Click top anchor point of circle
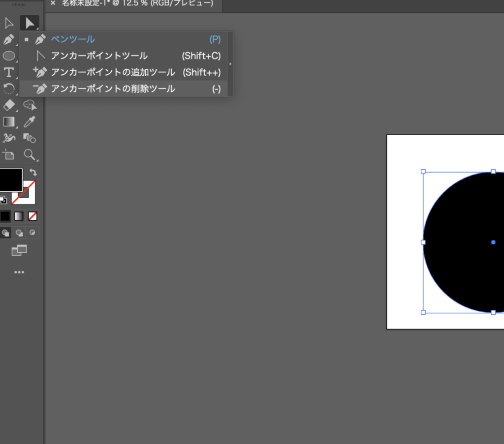The height and width of the screenshot is (444, 504). point(493,172)
